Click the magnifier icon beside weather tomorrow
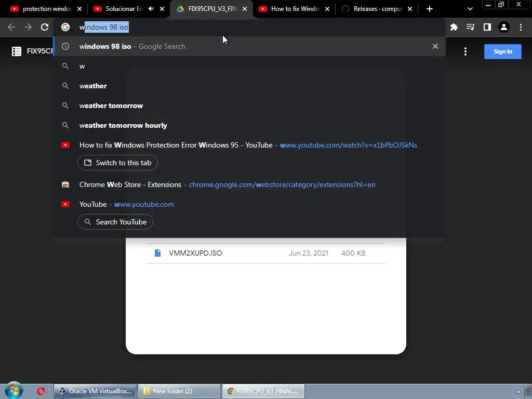 tap(65, 105)
